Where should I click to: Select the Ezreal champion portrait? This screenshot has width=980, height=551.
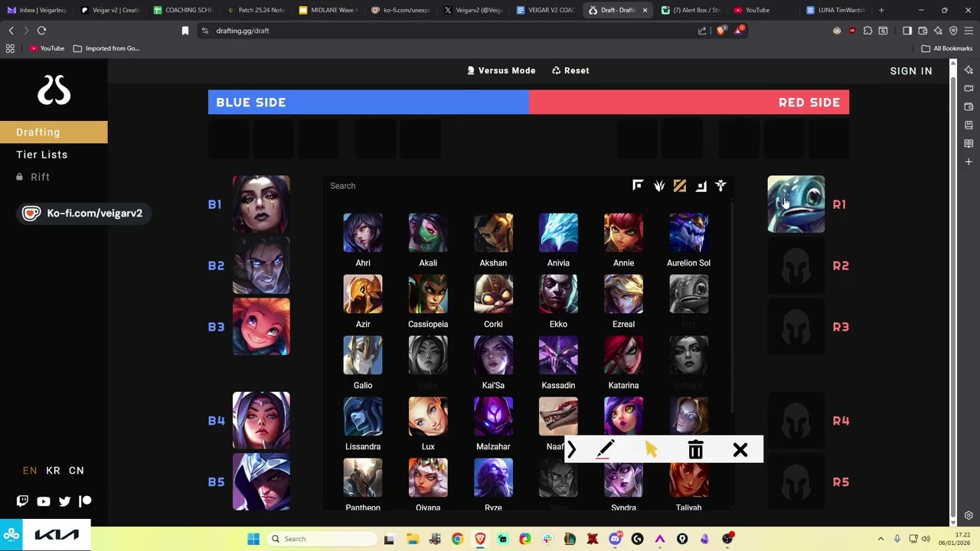[623, 294]
